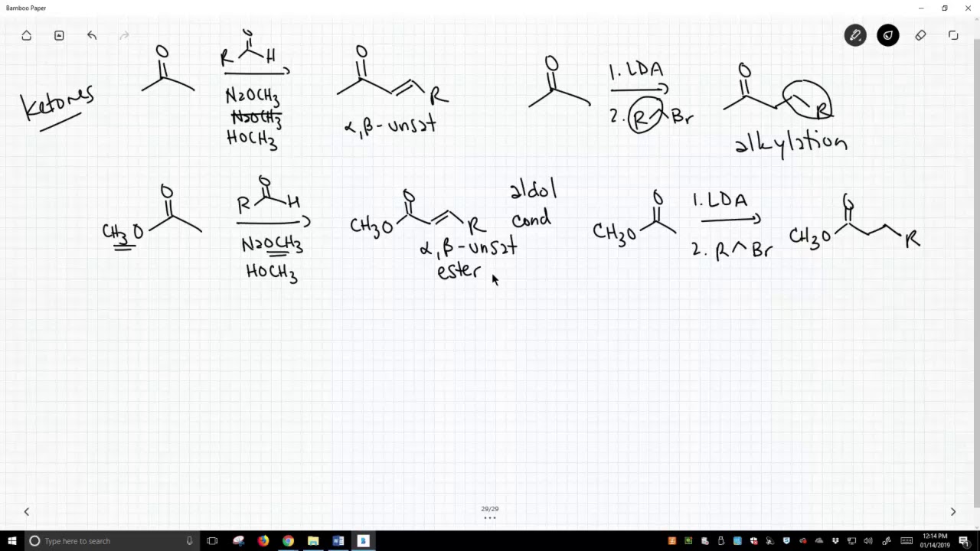
Task: Open volume control in system tray
Action: [868, 541]
